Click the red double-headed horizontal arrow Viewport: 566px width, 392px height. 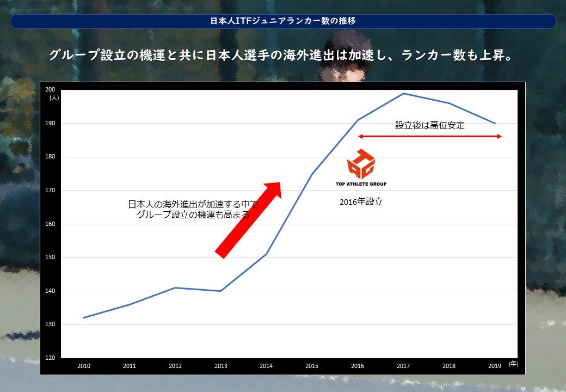pyautogui.click(x=429, y=136)
